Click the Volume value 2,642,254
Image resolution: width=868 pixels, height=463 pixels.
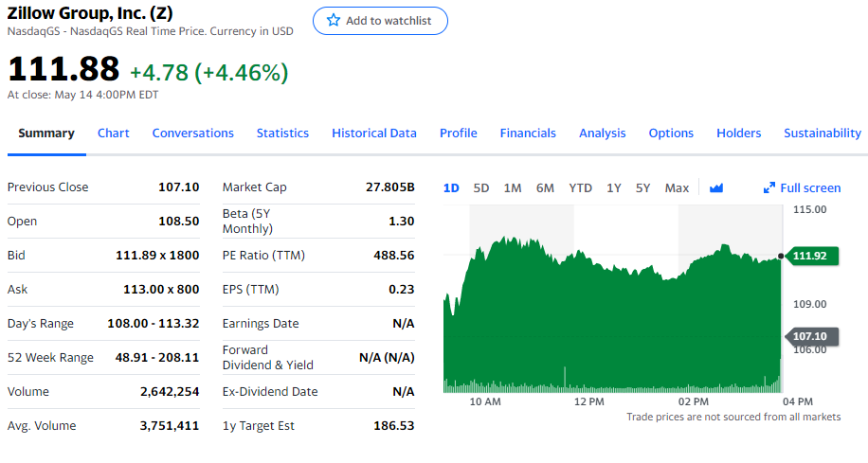coord(170,392)
